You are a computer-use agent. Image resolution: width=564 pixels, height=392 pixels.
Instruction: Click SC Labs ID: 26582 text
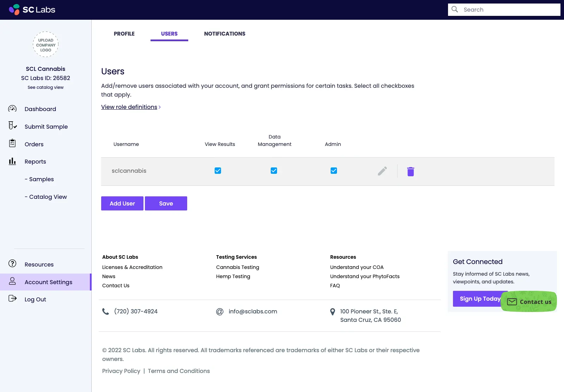45,78
